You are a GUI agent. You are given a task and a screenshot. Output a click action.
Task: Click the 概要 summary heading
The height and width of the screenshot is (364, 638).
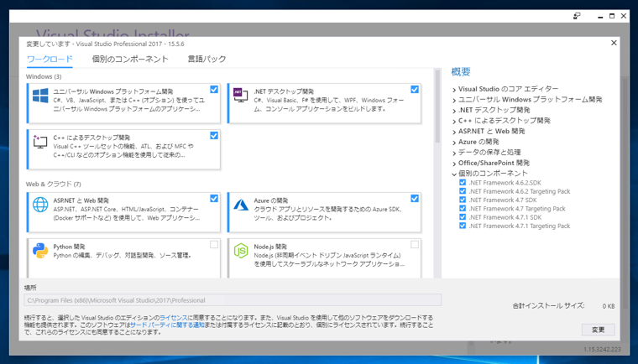(461, 72)
